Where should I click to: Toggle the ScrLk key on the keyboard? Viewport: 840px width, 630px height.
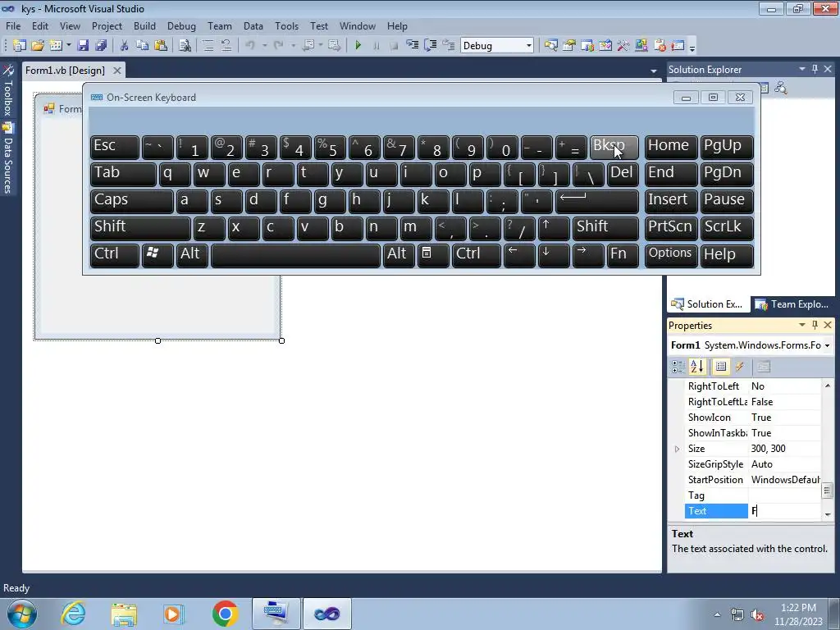[727, 228]
